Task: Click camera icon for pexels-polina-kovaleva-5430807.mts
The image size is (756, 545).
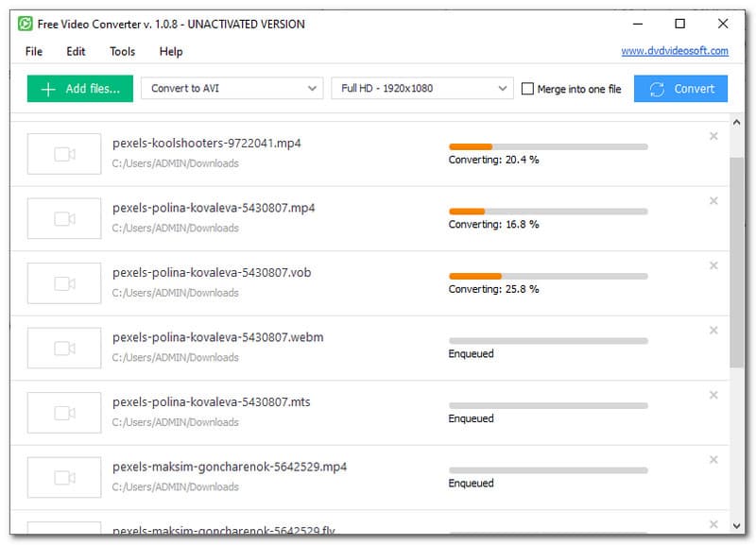Action: click(64, 413)
